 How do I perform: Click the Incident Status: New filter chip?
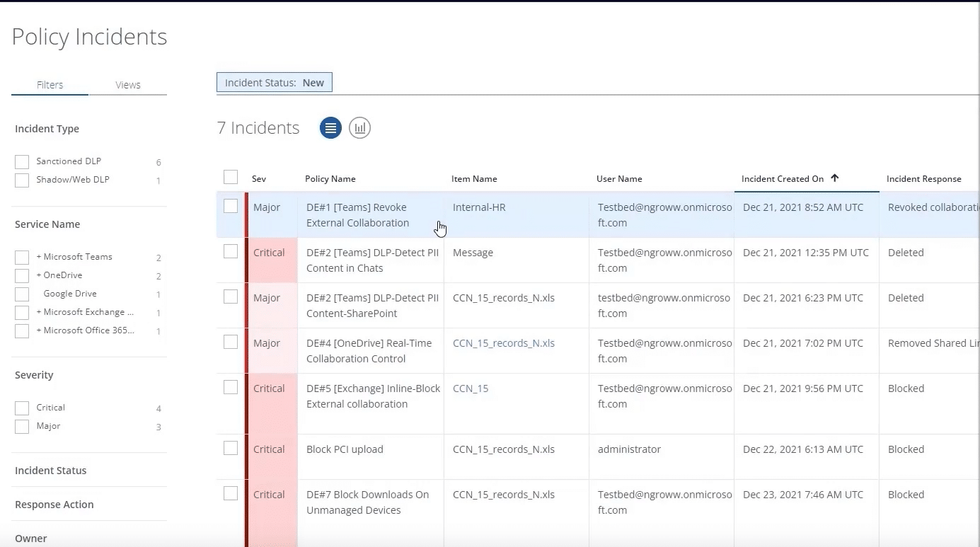pyautogui.click(x=274, y=83)
